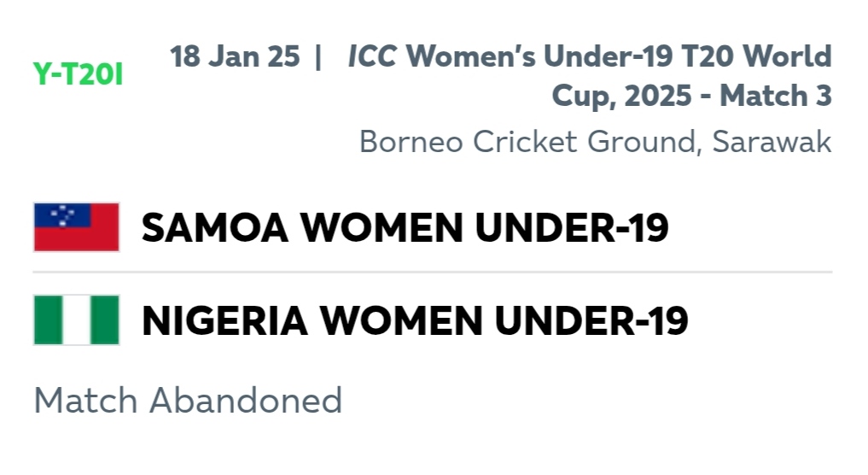Viewport: 868px width, 475px height.
Task: Click the divider line between both teams
Action: (x=433, y=273)
